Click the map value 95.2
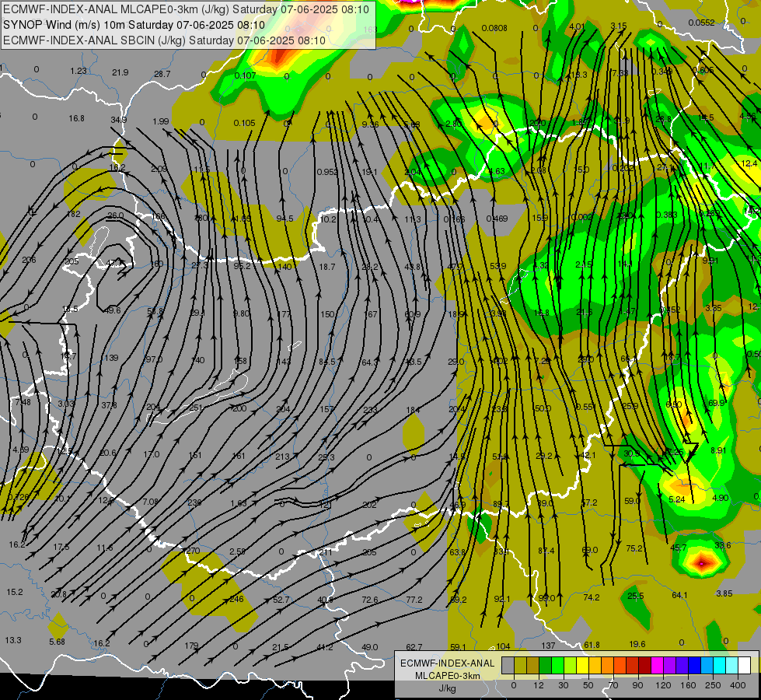 [243, 266]
